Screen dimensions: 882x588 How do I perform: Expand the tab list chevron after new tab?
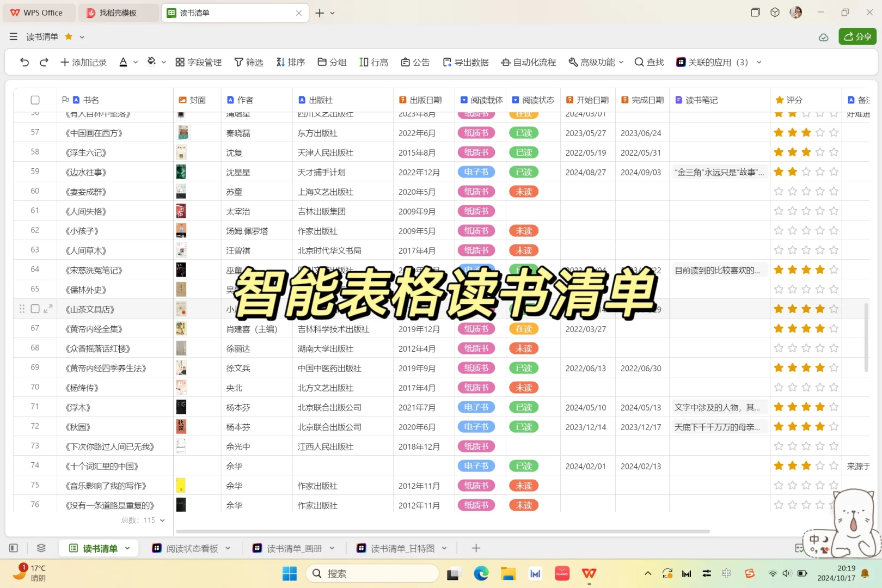[x=333, y=13]
